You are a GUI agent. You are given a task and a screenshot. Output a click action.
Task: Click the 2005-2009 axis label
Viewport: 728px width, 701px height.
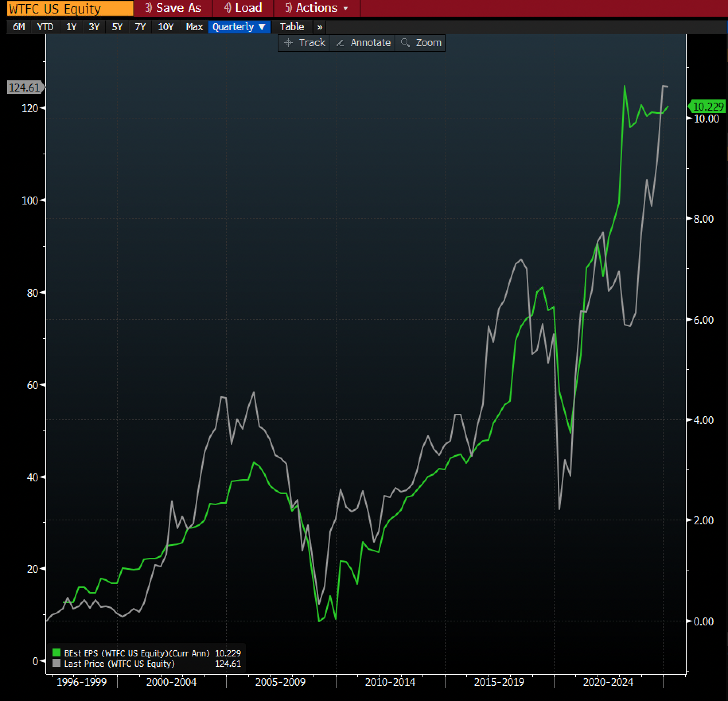(280, 682)
